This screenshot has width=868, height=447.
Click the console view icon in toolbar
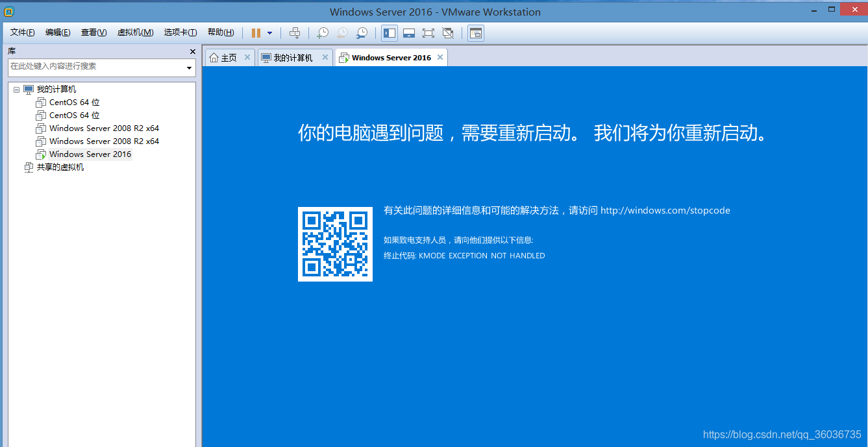pyautogui.click(x=476, y=32)
